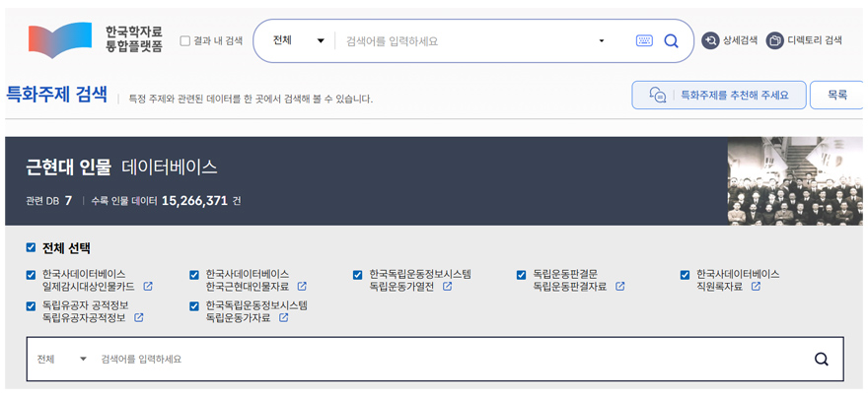Uncheck the 전체 선택 checkbox
The height and width of the screenshot is (399, 868).
pyautogui.click(x=31, y=248)
